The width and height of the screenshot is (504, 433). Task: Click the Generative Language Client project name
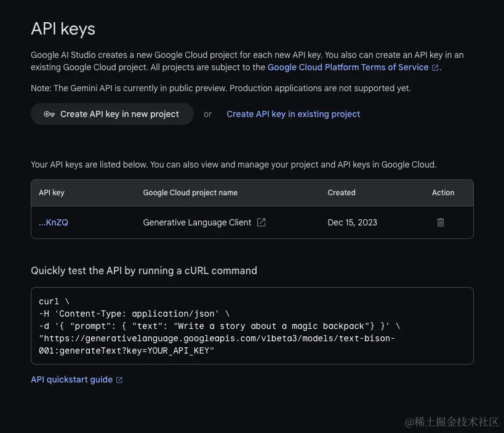pyautogui.click(x=197, y=222)
